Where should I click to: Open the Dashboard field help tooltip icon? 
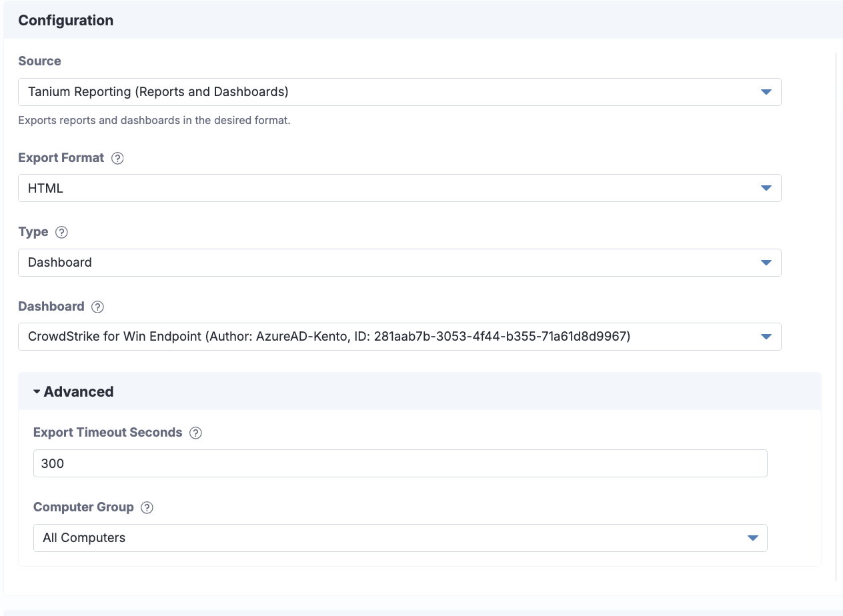[97, 307]
